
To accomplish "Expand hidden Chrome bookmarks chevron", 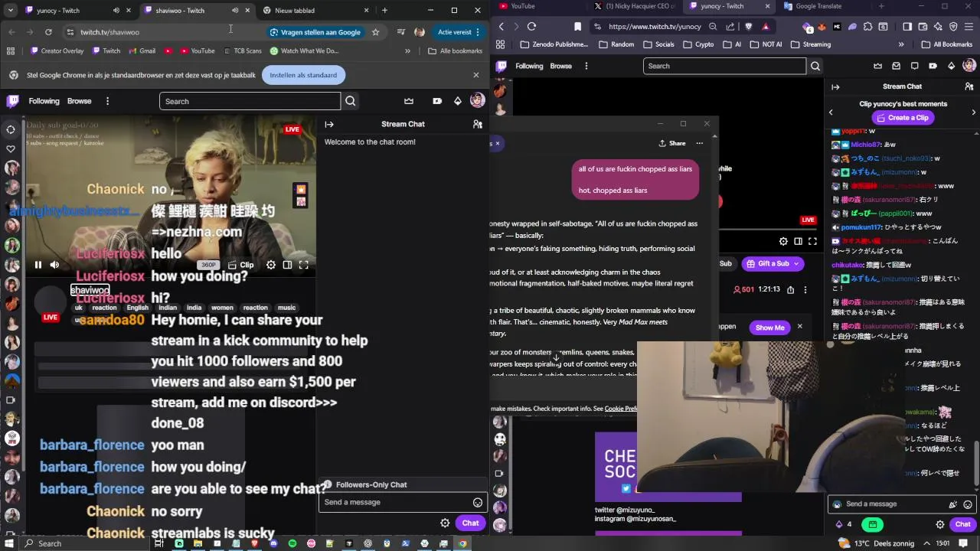I will (x=407, y=51).
